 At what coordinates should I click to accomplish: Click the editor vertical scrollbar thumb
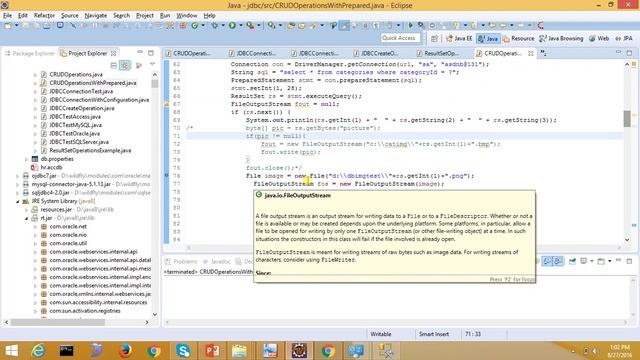tap(627, 119)
